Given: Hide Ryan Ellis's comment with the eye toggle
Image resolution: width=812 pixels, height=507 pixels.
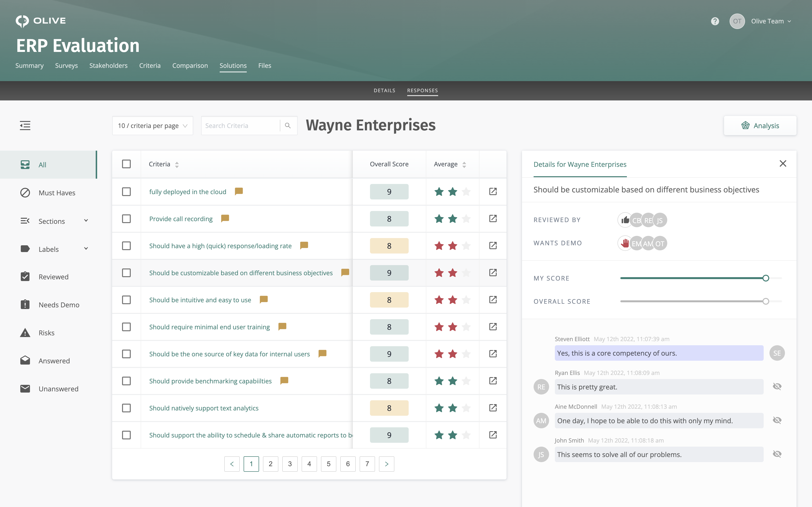Looking at the screenshot, I should coord(778,386).
